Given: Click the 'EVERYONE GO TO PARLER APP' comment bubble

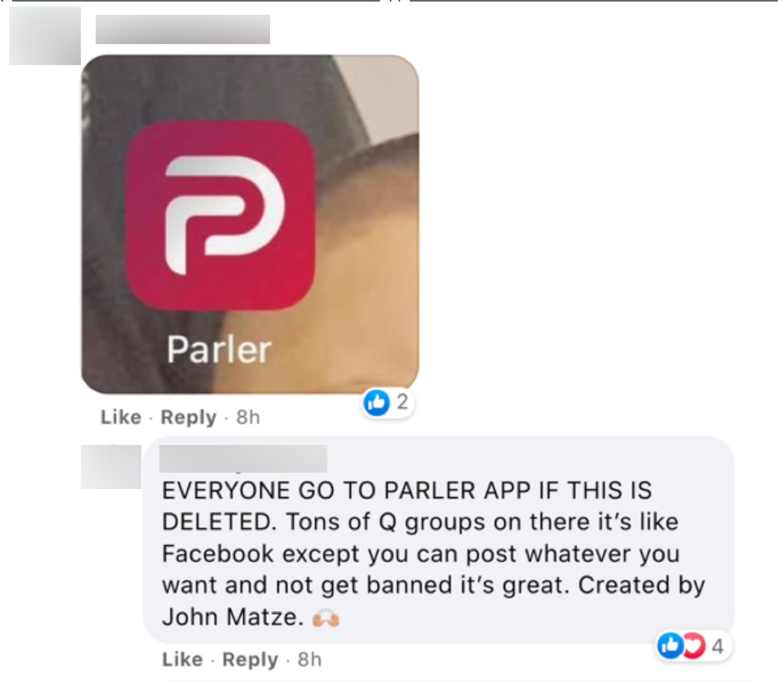Looking at the screenshot, I should click(438, 540).
